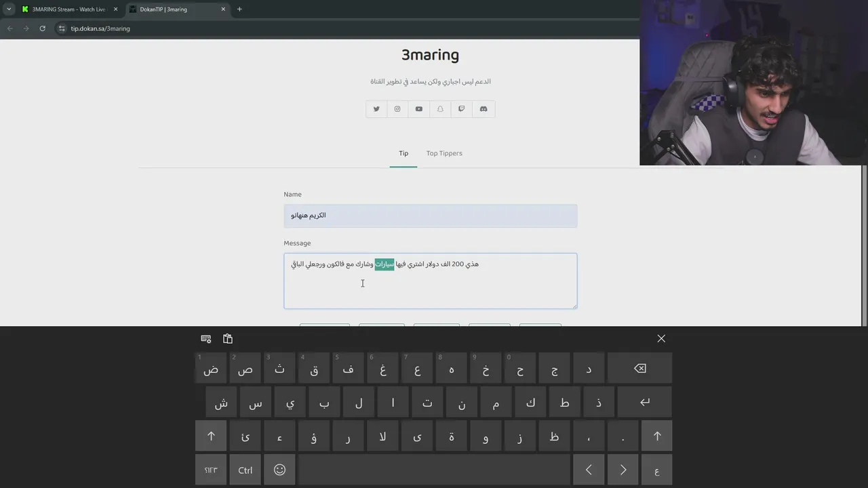Tap the ق key
868x488 pixels.
[x=314, y=368]
